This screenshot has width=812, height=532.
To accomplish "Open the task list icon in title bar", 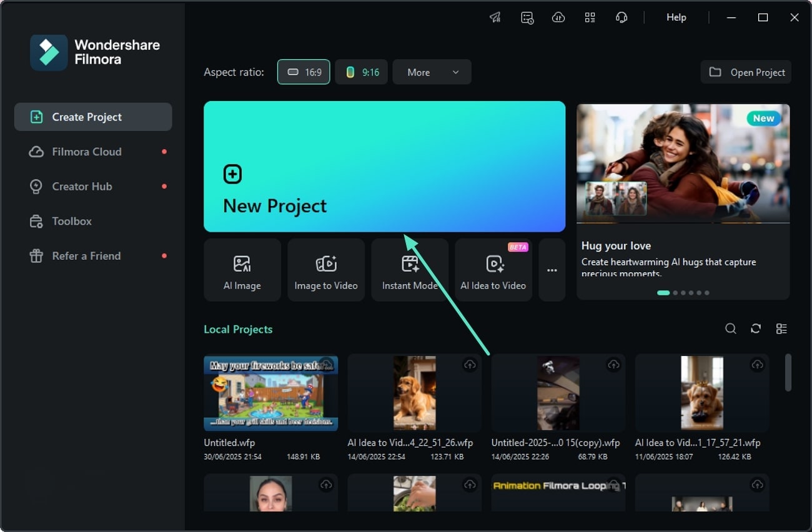I will click(x=527, y=17).
